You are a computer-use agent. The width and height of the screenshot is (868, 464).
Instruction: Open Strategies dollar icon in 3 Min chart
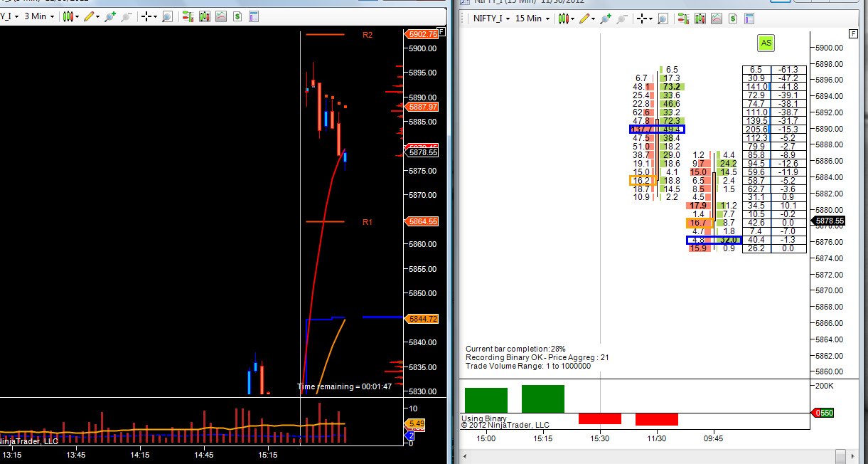pyautogui.click(x=237, y=16)
